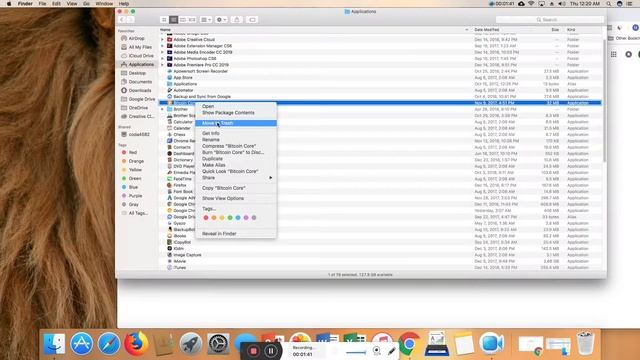Image resolution: width=640 pixels, height=360 pixels.
Task: Expand the Adobe Premiere Pro CC 2019 folder
Action: (x=162, y=65)
